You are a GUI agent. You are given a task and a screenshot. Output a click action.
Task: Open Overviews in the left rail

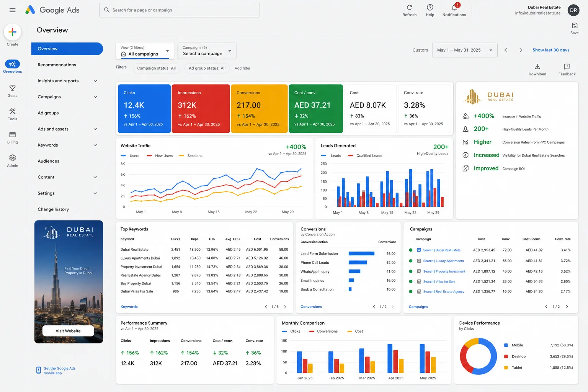pos(12,66)
